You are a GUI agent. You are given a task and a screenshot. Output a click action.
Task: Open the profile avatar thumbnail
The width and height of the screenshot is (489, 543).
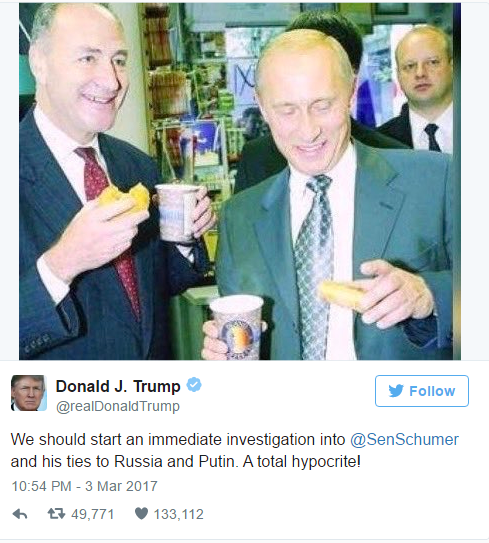[x=29, y=393]
